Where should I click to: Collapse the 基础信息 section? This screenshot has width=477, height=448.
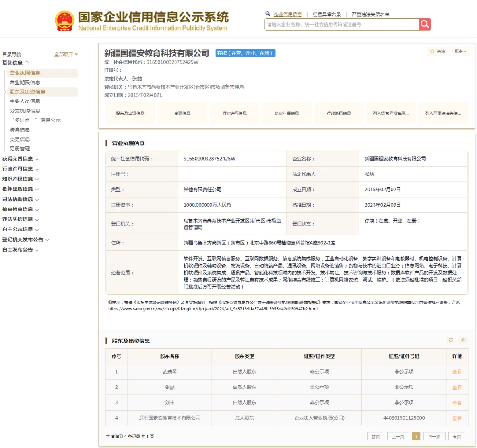[16, 62]
